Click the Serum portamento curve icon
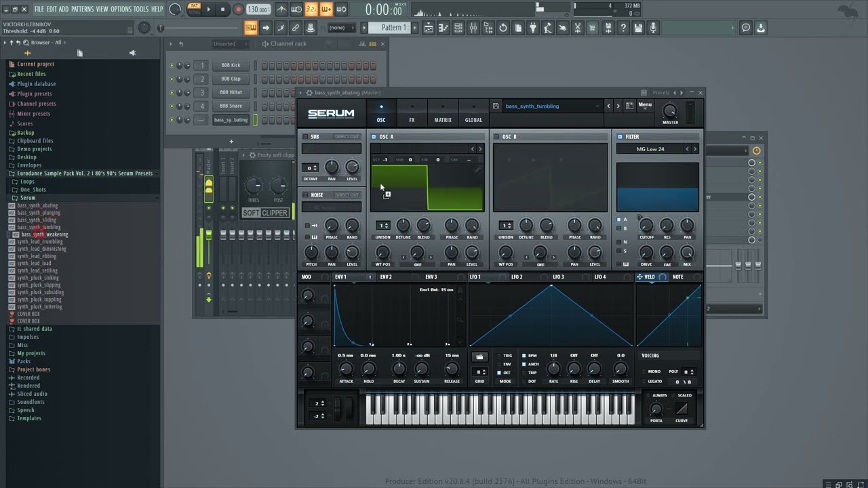This screenshot has height=488, width=868. pos(682,409)
